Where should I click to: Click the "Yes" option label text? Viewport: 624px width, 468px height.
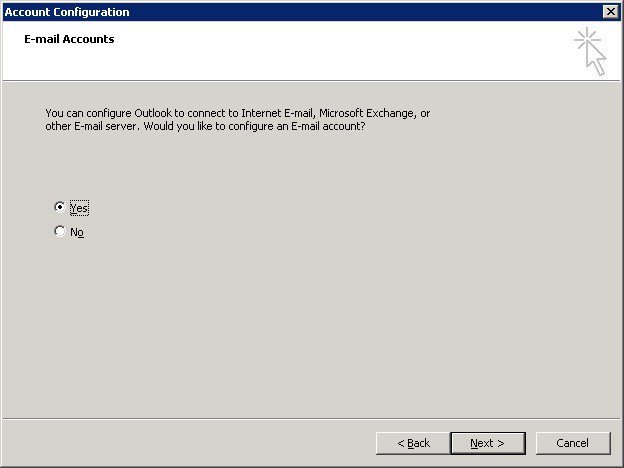79,208
